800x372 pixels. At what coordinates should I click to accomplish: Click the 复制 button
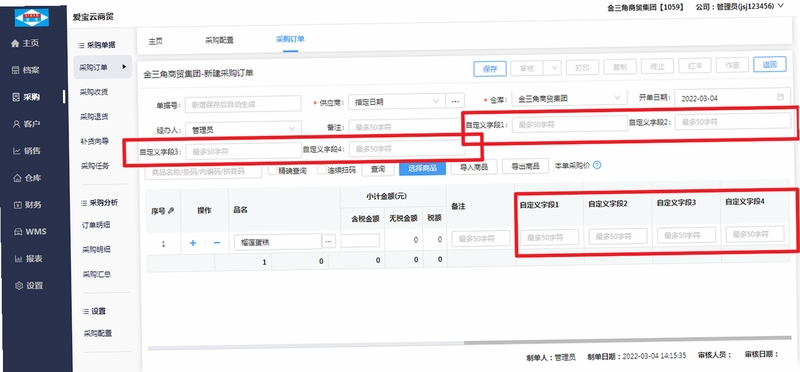pos(620,67)
